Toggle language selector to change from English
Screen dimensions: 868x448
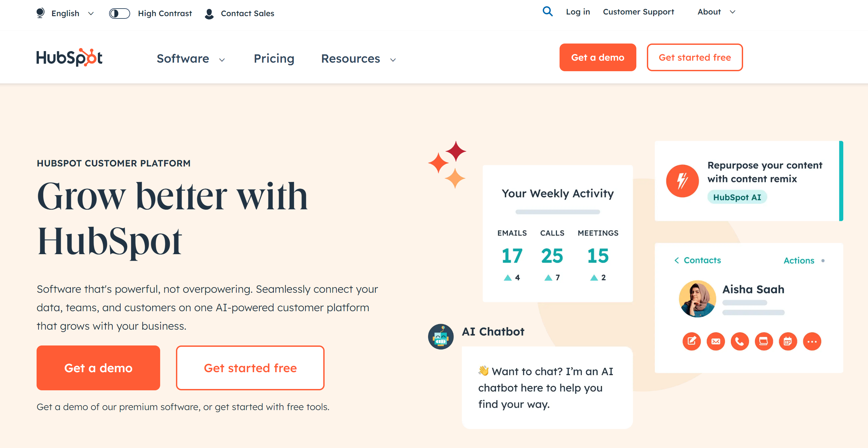[x=64, y=13]
